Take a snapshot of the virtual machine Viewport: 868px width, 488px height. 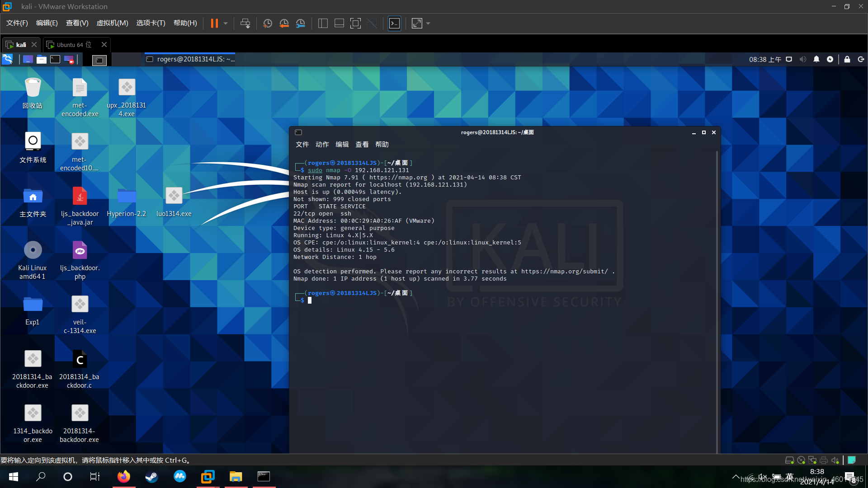[x=268, y=23]
